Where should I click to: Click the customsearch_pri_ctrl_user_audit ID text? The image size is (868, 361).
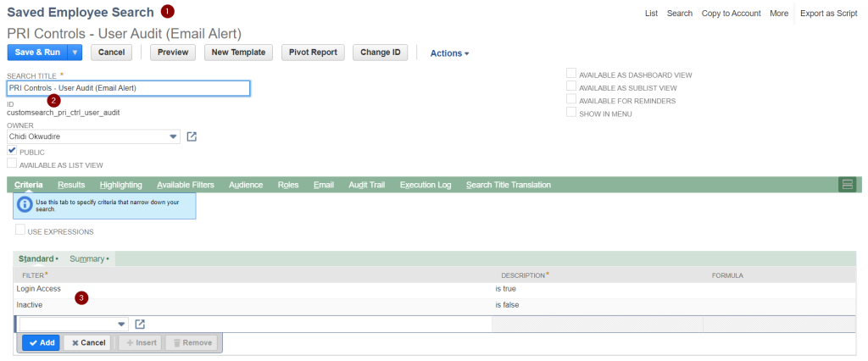[63, 113]
